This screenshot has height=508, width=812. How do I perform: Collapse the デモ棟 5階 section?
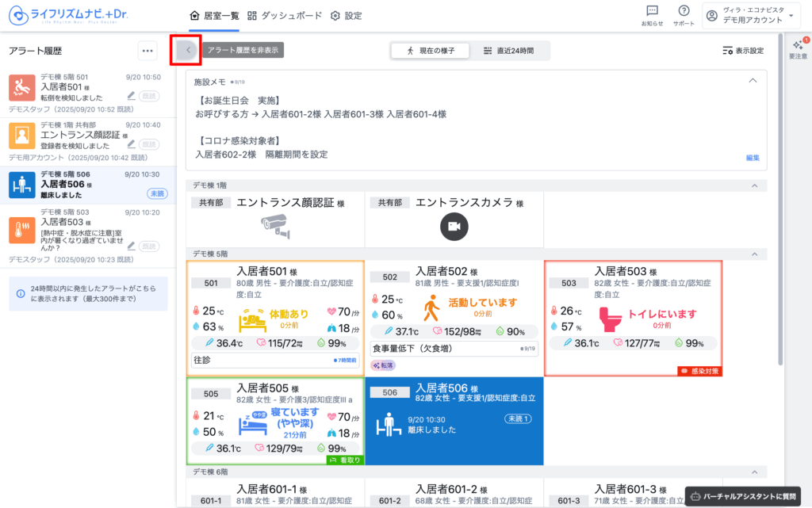coord(753,254)
